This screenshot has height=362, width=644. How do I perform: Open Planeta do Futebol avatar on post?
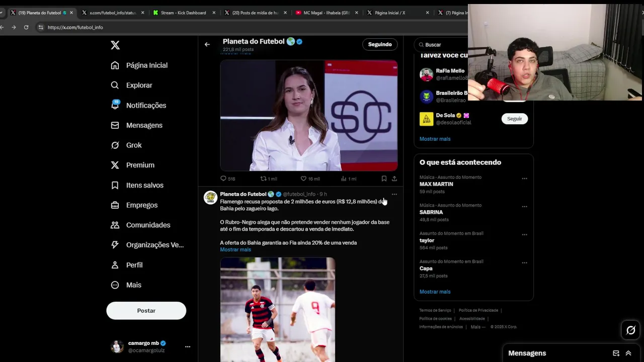pos(210,198)
